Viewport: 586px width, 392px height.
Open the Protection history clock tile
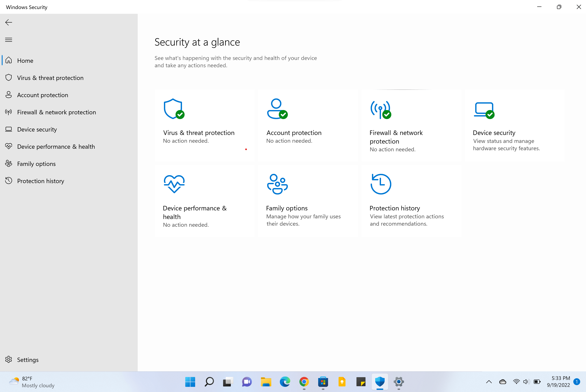click(411, 201)
